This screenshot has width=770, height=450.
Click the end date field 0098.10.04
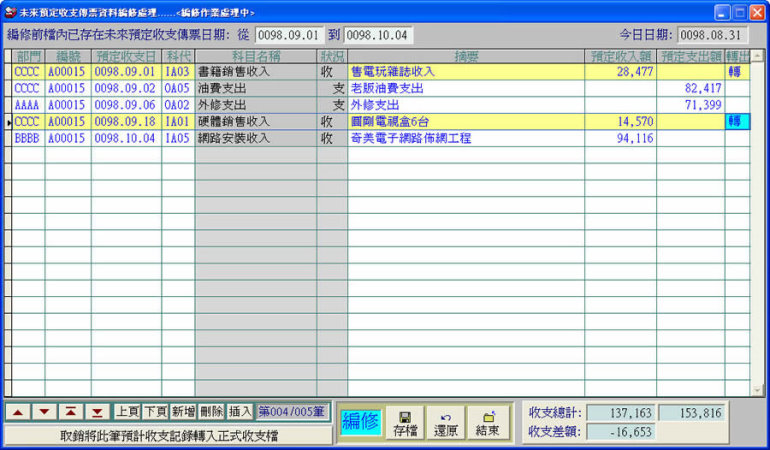(376, 35)
